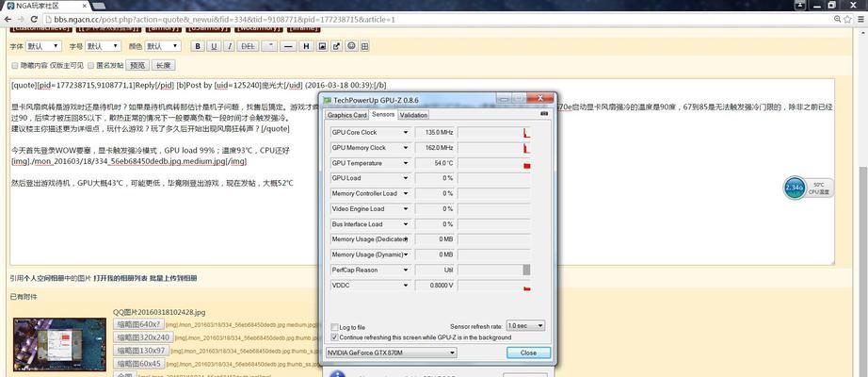
Task: Click the zoom magnifier icon in the address bar
Action: click(838, 20)
